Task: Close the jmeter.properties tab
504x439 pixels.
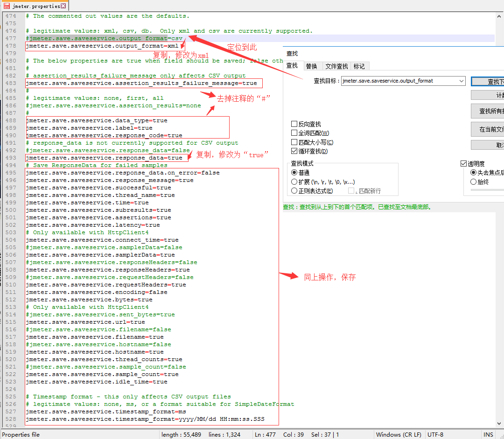Action: click(63, 6)
